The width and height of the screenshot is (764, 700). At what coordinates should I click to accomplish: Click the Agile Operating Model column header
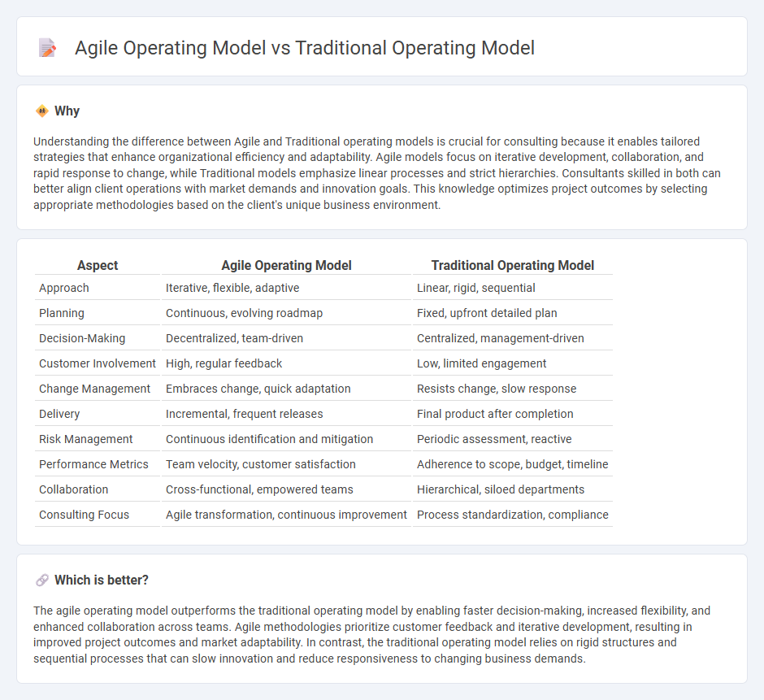286,265
